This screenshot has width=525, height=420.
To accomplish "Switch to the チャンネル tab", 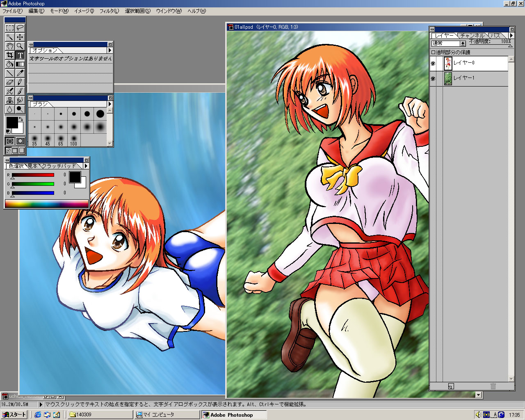I will pos(472,36).
